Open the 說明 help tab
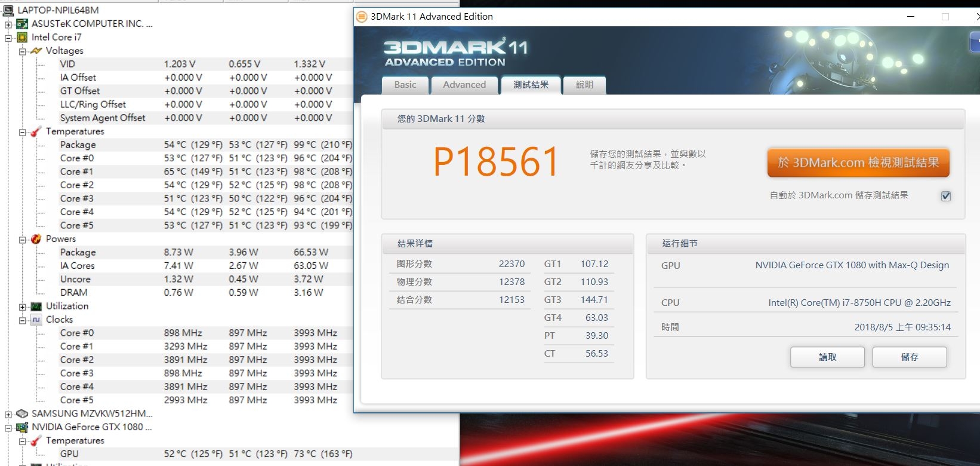 (x=585, y=85)
